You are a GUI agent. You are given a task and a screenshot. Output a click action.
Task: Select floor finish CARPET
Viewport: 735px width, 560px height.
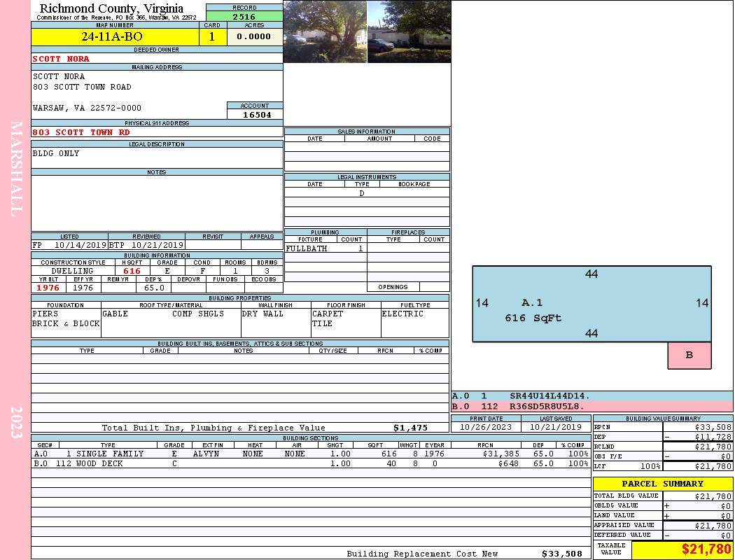(x=328, y=314)
